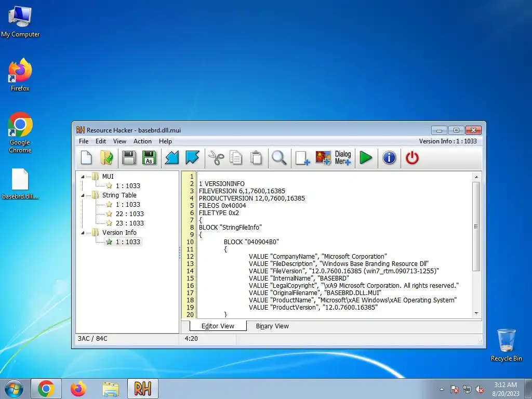Open a file with the folder icon
The height and width of the screenshot is (399, 532).
point(107,158)
